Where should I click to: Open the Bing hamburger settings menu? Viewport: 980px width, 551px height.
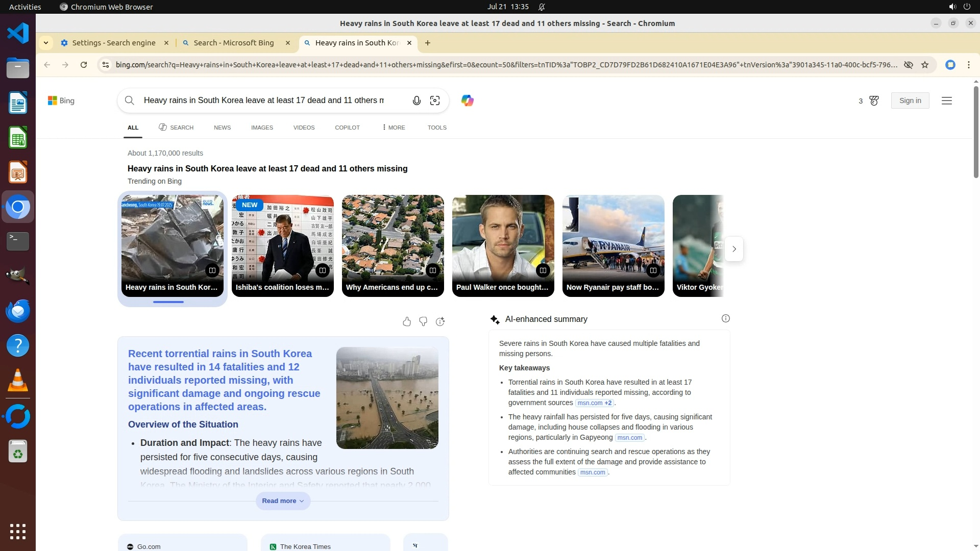click(x=946, y=101)
